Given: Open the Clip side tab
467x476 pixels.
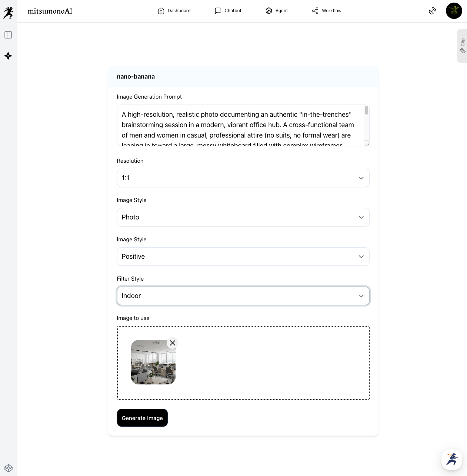Looking at the screenshot, I should click(462, 46).
